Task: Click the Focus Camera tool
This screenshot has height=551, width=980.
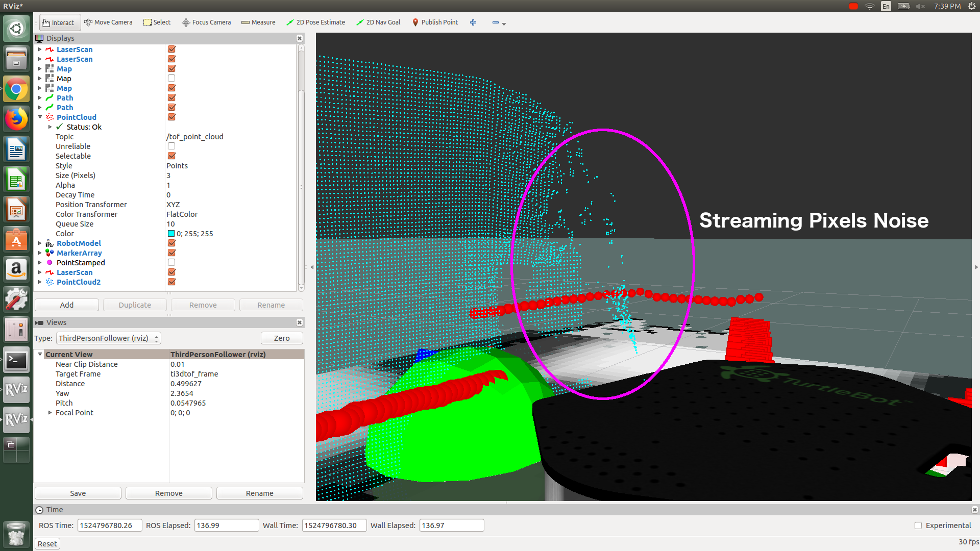Action: [206, 22]
